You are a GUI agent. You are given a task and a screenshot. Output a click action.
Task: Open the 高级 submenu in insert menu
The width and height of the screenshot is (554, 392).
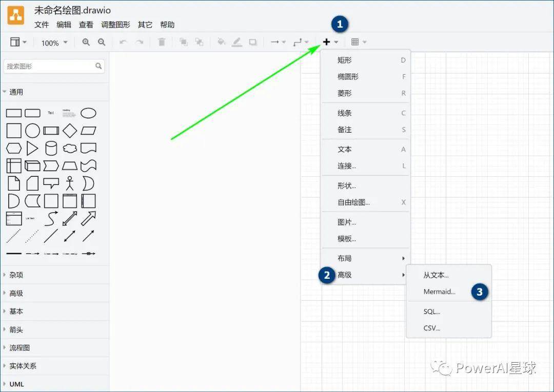coord(366,275)
